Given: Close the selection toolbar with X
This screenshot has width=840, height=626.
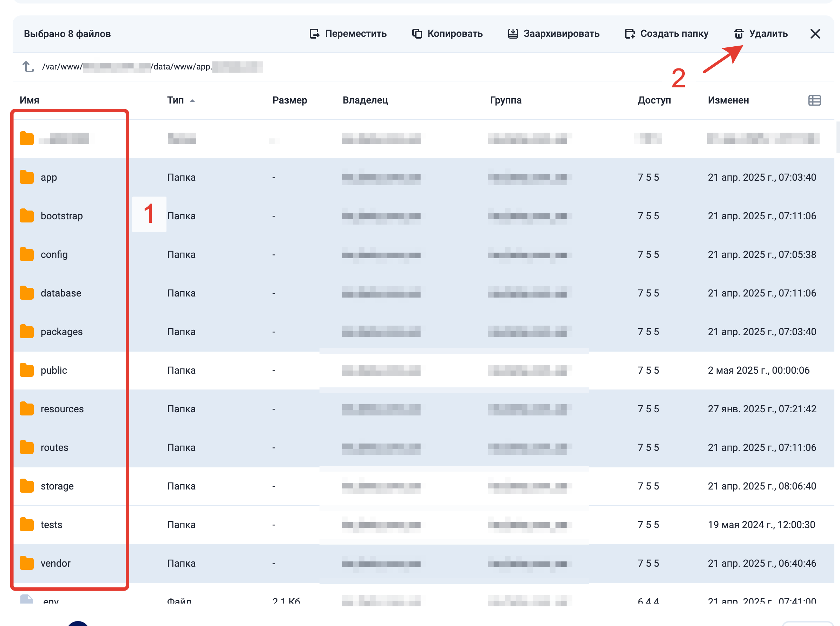Looking at the screenshot, I should click(815, 34).
